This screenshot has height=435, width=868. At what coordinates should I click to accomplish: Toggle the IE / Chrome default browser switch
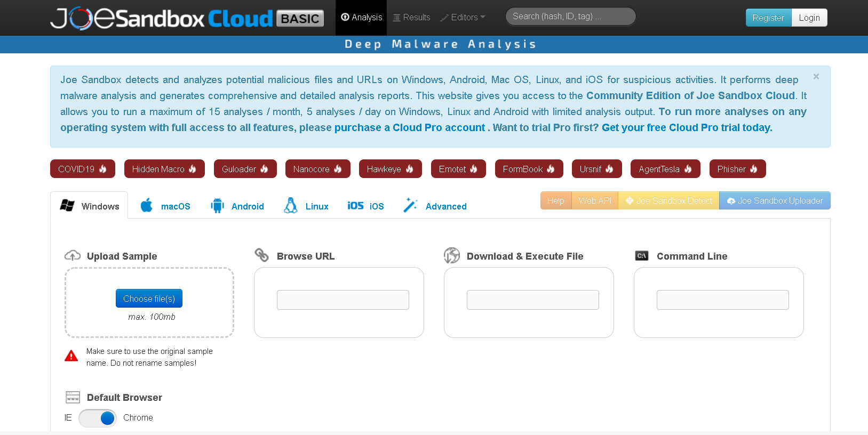98,418
